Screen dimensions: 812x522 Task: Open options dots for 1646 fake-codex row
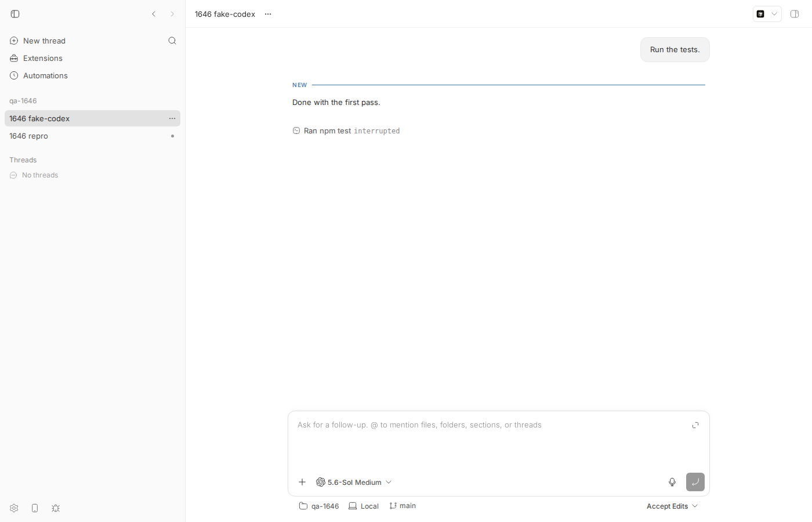click(172, 118)
